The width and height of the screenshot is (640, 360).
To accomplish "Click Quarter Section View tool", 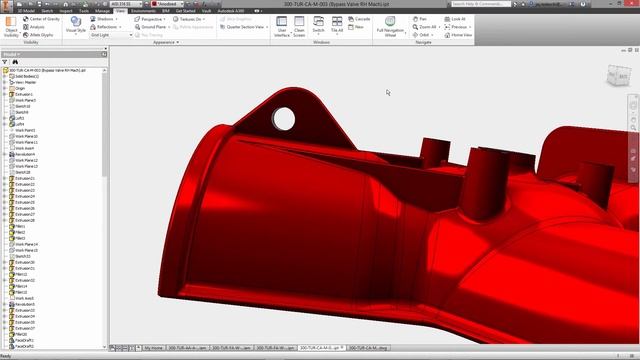I will click(x=242, y=27).
